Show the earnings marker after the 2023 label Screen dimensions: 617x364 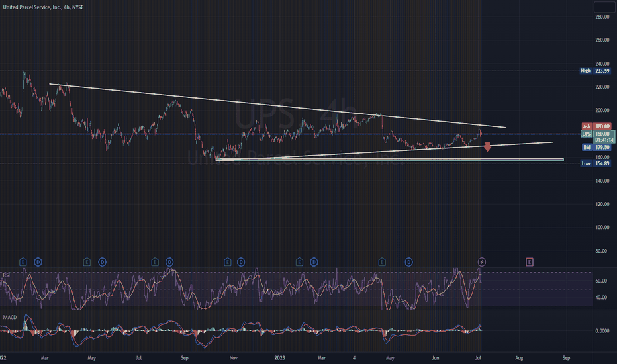(x=299, y=262)
